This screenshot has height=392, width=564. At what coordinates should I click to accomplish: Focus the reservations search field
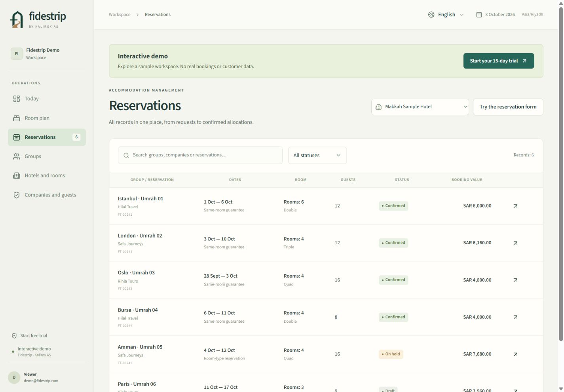click(200, 155)
